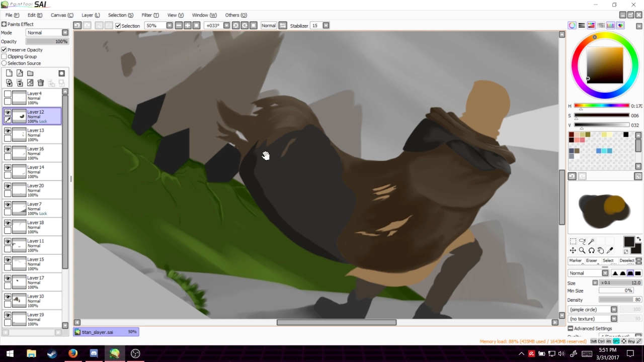Screen dimensions: 644x362
Task: Toggle the scratchpad panel
Action: pyautogui.click(x=620, y=26)
